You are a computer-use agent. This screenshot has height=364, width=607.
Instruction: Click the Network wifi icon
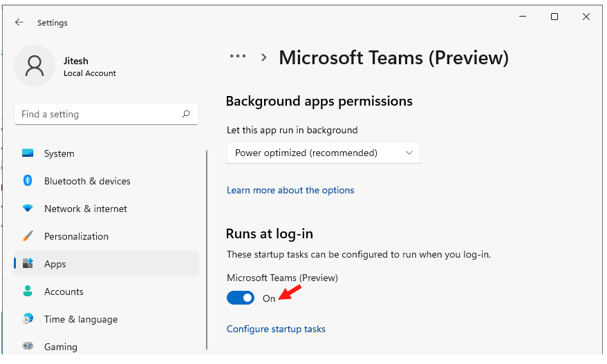pos(28,209)
